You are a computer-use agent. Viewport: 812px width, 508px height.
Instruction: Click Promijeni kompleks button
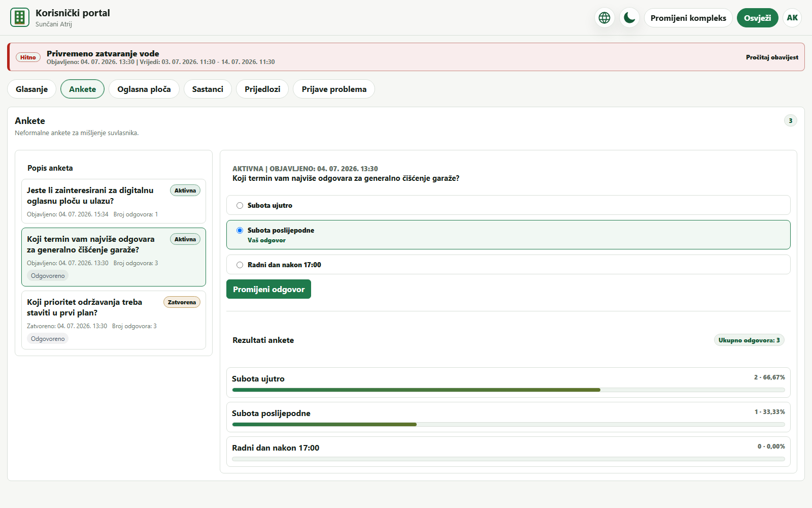688,18
